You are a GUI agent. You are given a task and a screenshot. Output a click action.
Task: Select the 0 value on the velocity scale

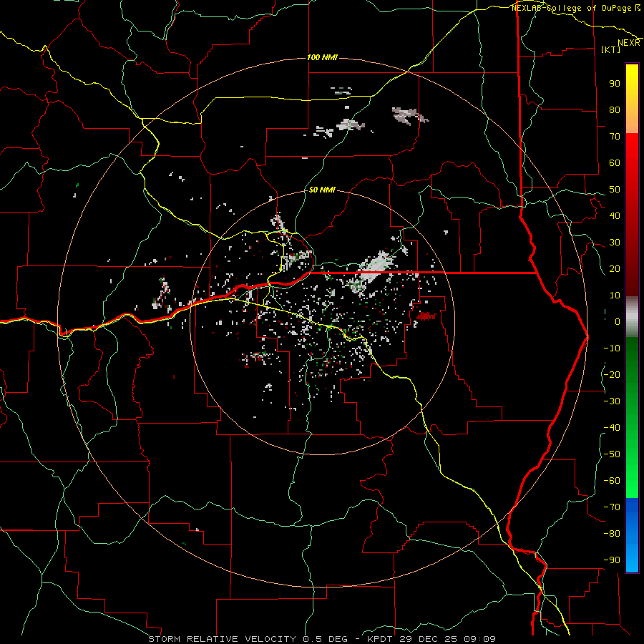pos(618,322)
